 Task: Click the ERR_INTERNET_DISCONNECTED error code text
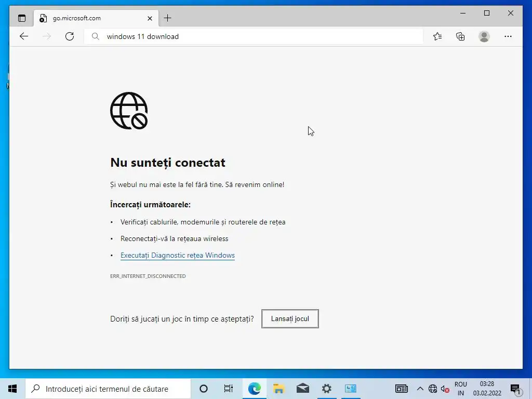point(148,276)
